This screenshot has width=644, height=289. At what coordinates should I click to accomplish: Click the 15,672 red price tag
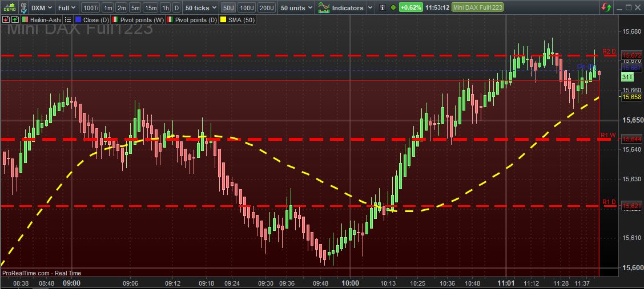[631, 55]
